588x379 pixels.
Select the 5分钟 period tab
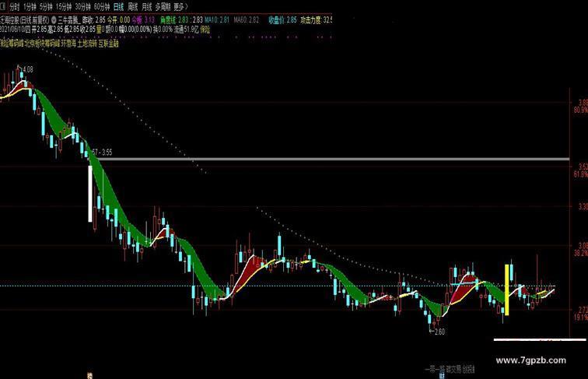click(46, 7)
